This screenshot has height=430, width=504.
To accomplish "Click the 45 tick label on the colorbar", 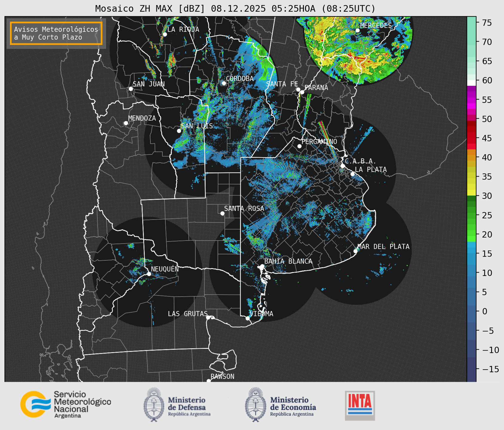I will (487, 138).
